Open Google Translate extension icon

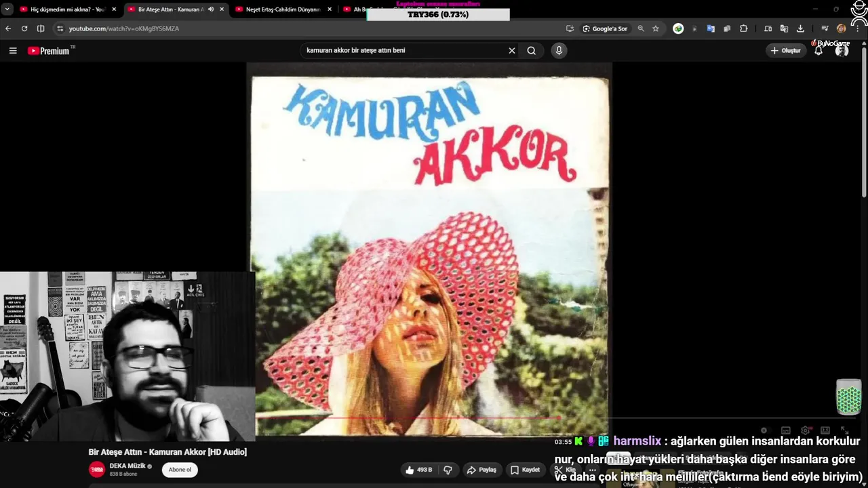(x=711, y=28)
